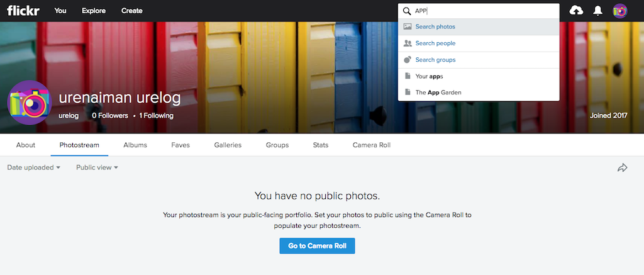Choose Search people suggestion

click(479, 43)
